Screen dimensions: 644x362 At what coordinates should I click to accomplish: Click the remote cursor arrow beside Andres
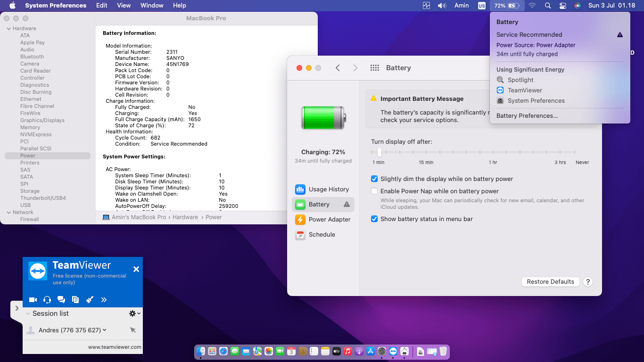[x=133, y=330]
